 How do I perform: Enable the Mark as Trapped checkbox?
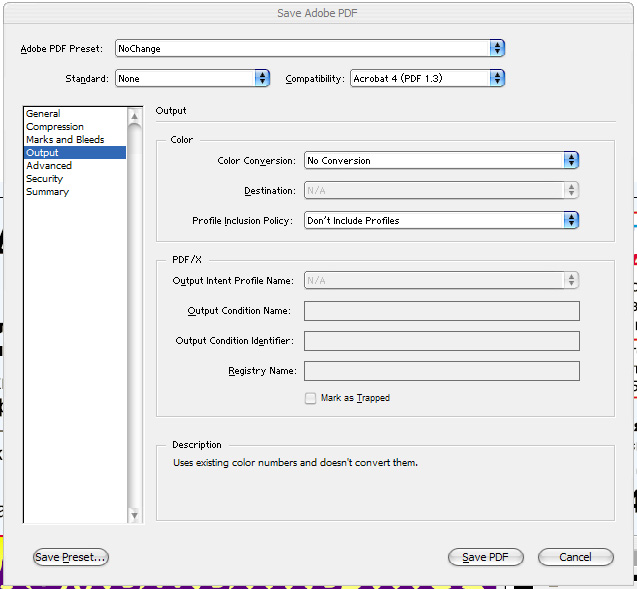pyautogui.click(x=310, y=398)
